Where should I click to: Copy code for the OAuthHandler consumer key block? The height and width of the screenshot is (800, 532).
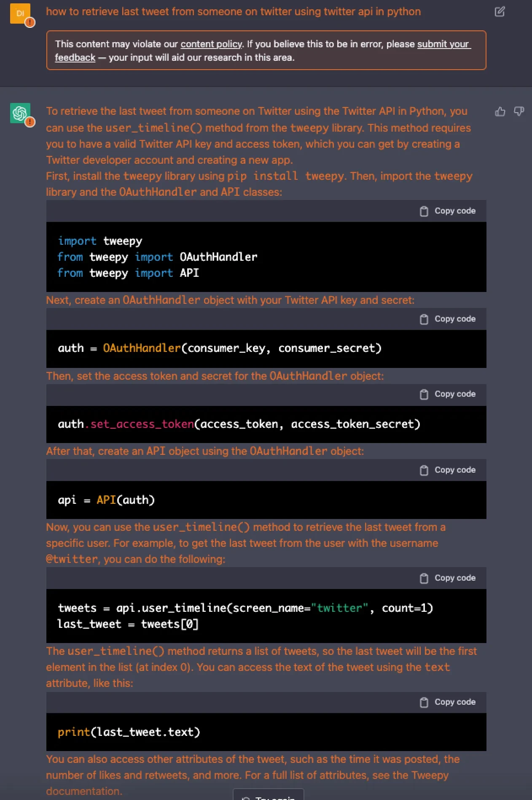448,319
